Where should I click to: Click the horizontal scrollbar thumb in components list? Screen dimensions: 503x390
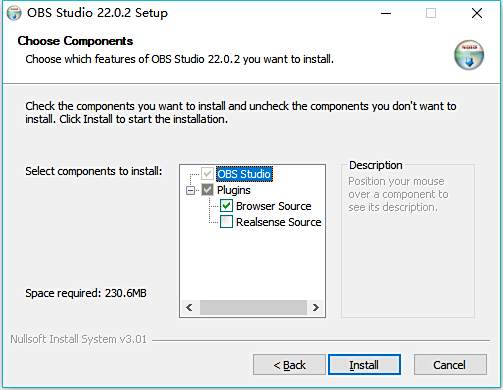[253, 307]
